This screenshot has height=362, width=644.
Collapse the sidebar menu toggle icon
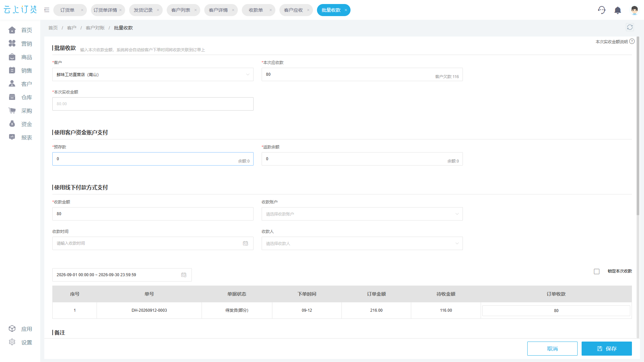[x=47, y=10]
